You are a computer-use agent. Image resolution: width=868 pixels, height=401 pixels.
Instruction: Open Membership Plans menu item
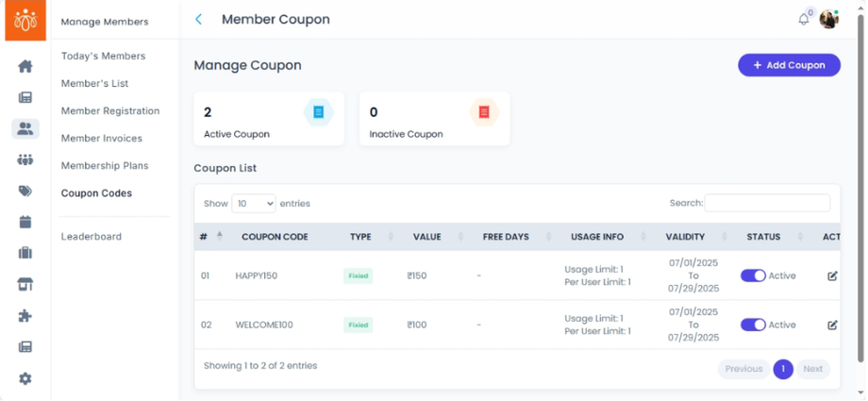(102, 166)
